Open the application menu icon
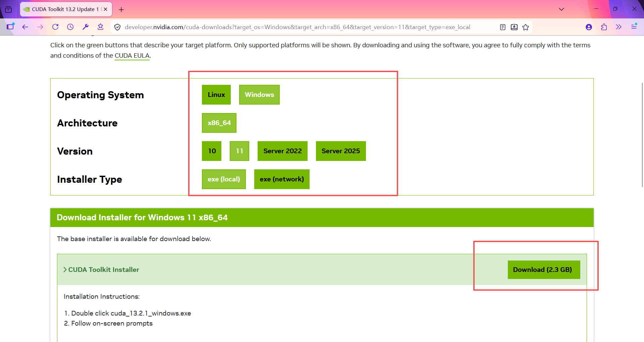The width and height of the screenshot is (644, 342). click(634, 26)
